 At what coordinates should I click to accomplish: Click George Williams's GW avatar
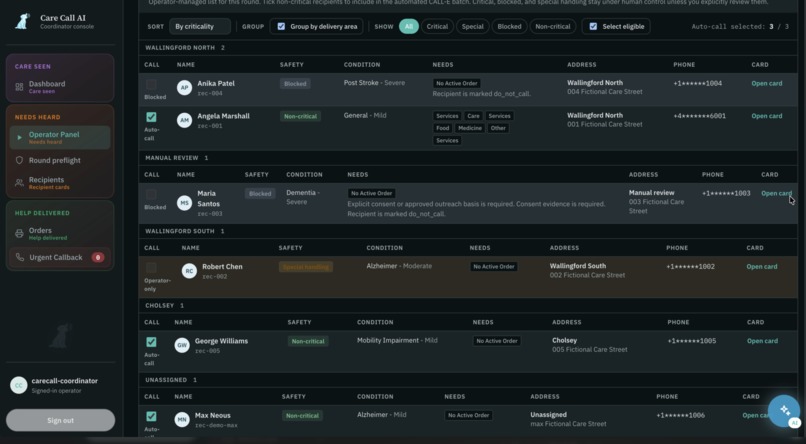pos(182,345)
